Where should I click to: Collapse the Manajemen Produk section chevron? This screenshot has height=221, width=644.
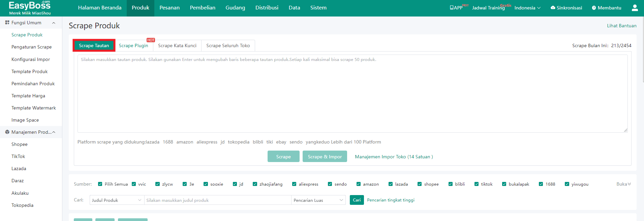(54, 132)
